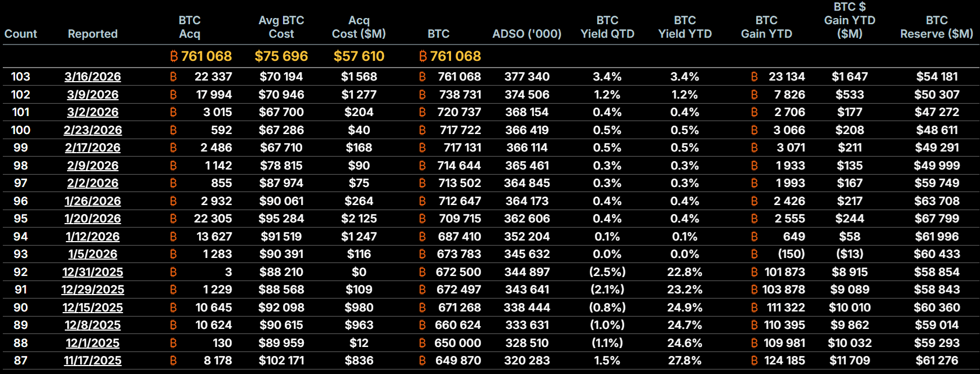
Task: Click the BTC Yield QTD column header
Action: [607, 27]
